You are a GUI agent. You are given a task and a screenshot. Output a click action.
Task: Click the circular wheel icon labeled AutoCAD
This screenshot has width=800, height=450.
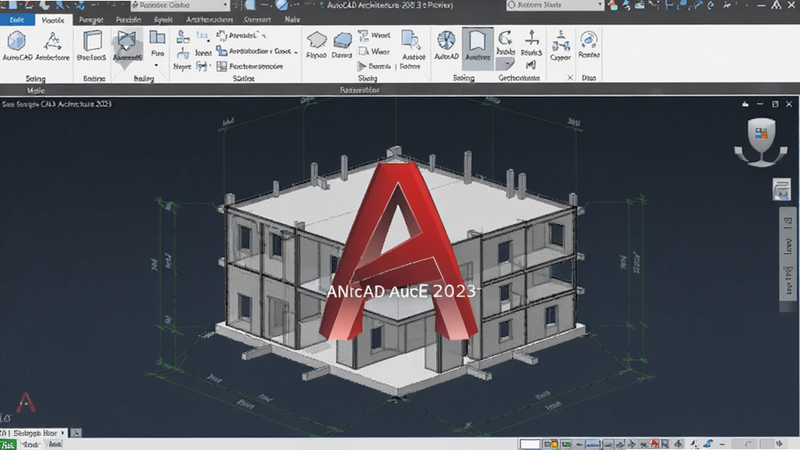click(x=446, y=40)
